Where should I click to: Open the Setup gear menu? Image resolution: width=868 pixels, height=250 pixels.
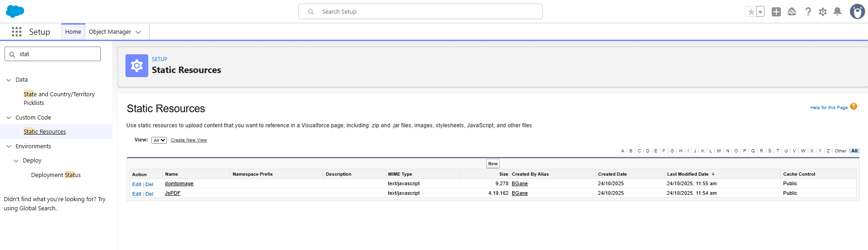point(822,12)
